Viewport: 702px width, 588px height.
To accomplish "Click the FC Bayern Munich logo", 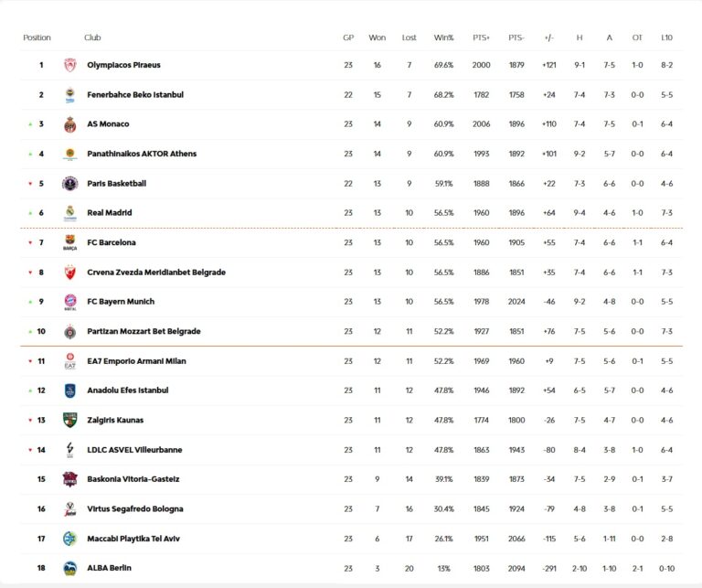I will [x=70, y=302].
